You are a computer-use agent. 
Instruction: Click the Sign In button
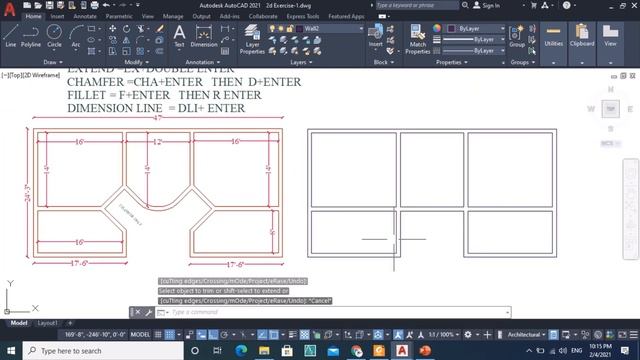487,5
